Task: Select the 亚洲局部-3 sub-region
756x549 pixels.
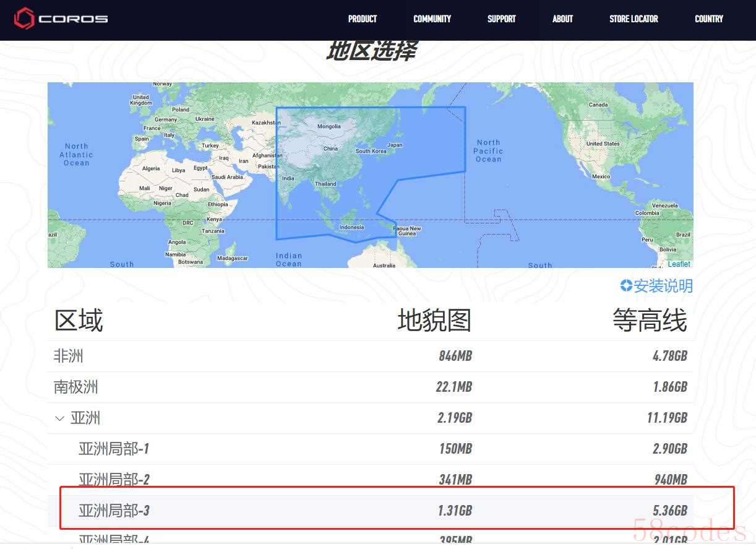Action: tap(114, 511)
